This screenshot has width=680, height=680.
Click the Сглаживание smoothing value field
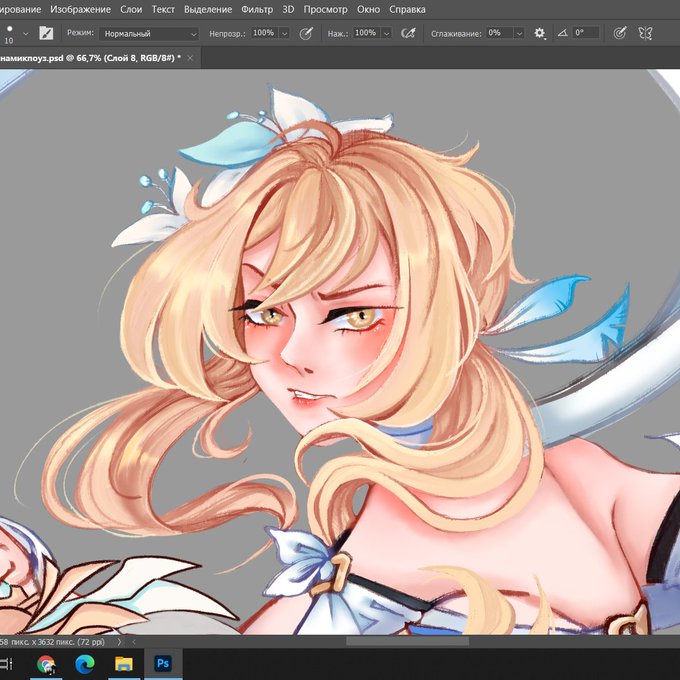click(x=499, y=33)
